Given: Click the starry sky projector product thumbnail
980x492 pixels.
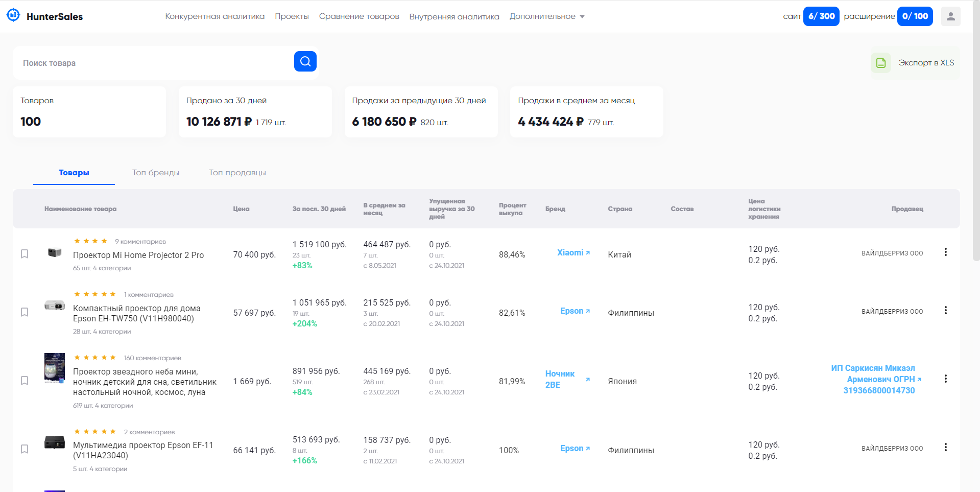Looking at the screenshot, I should point(55,368).
